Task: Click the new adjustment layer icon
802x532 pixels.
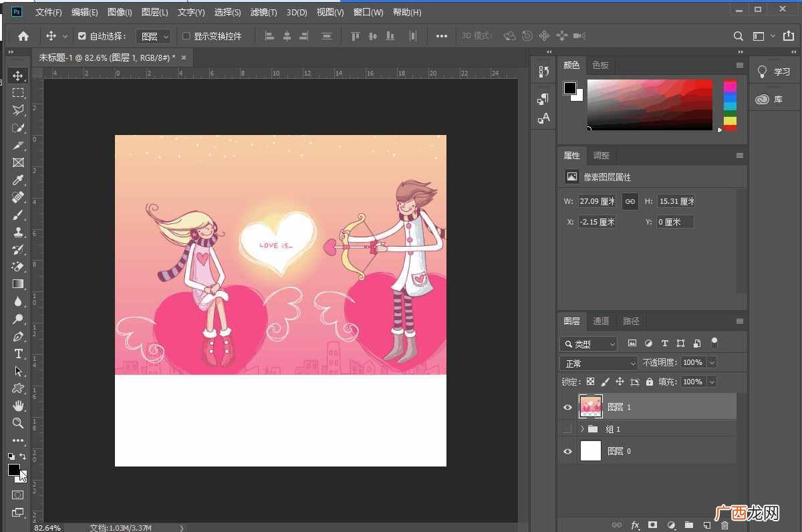Action: click(x=671, y=525)
